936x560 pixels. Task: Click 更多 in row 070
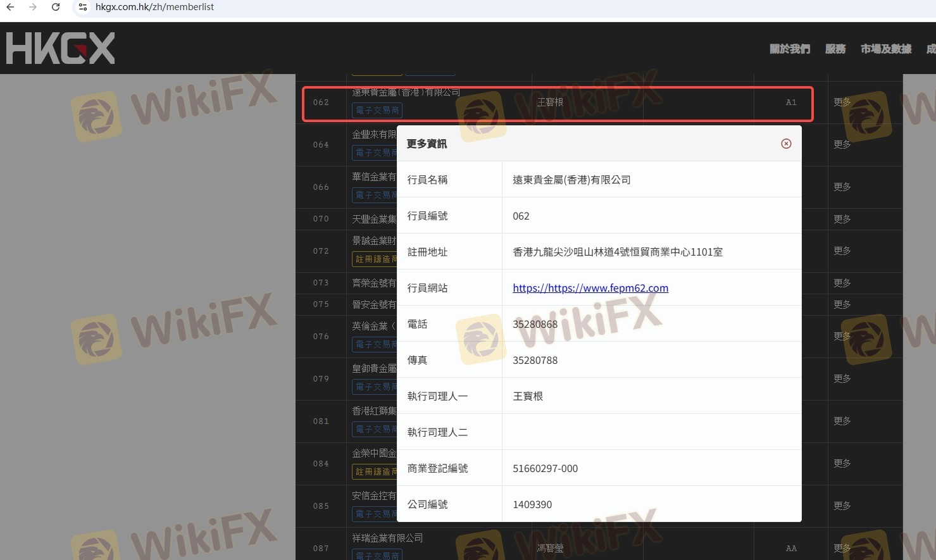click(842, 219)
